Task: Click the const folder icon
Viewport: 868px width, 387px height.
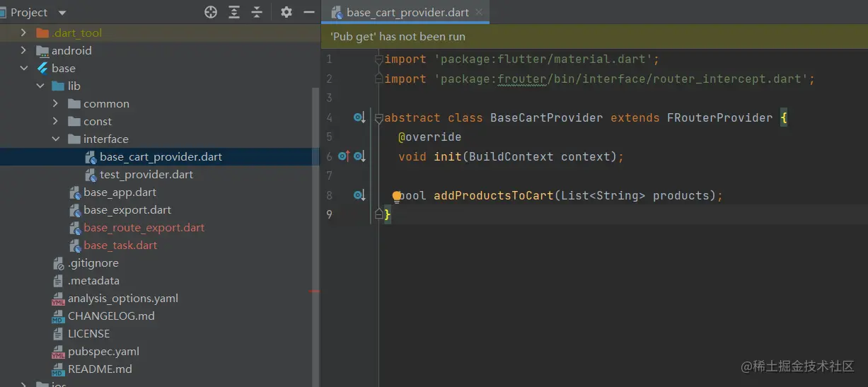Action: (74, 121)
